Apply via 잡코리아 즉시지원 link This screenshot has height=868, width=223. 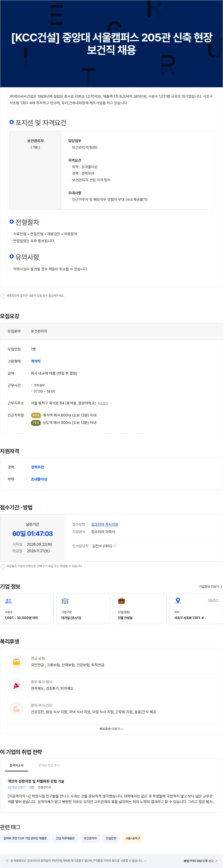pos(105,524)
